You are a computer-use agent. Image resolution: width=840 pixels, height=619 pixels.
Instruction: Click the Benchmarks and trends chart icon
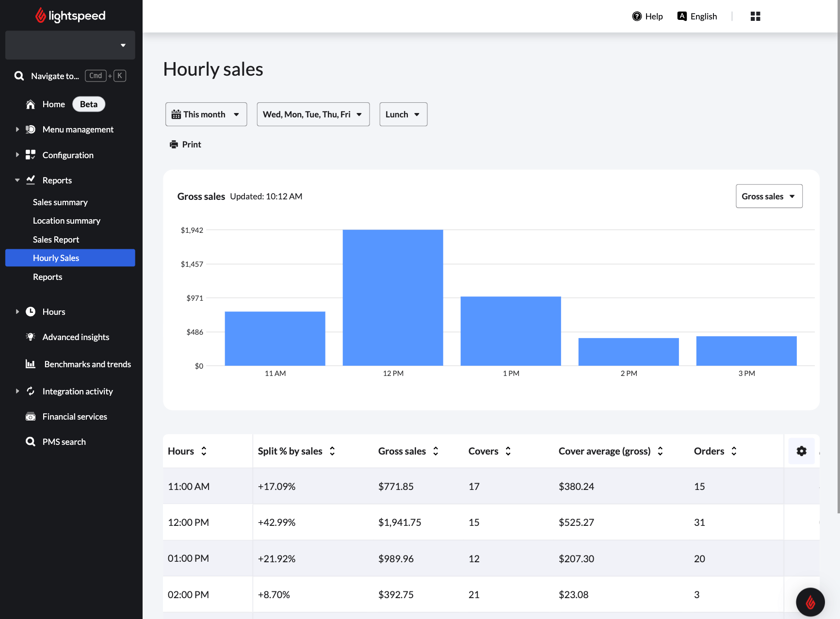click(31, 364)
